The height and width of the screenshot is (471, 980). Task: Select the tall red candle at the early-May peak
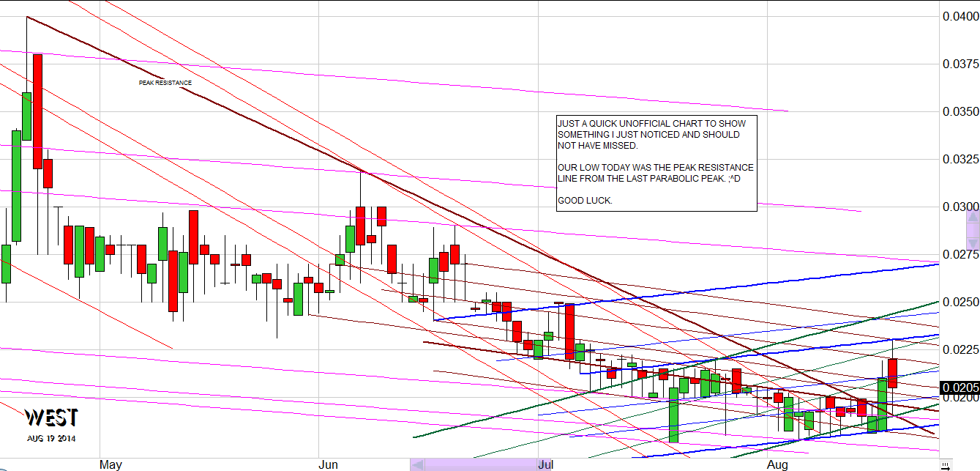[38, 111]
